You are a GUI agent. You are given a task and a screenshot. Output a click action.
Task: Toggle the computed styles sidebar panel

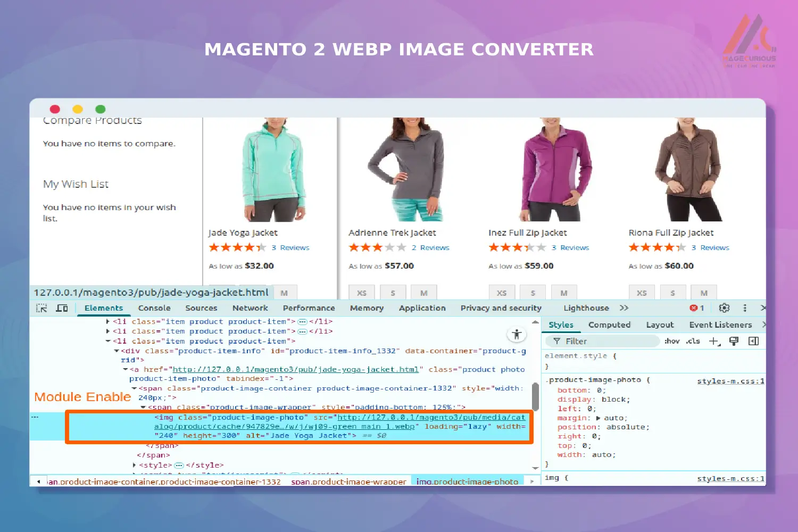tap(753, 341)
